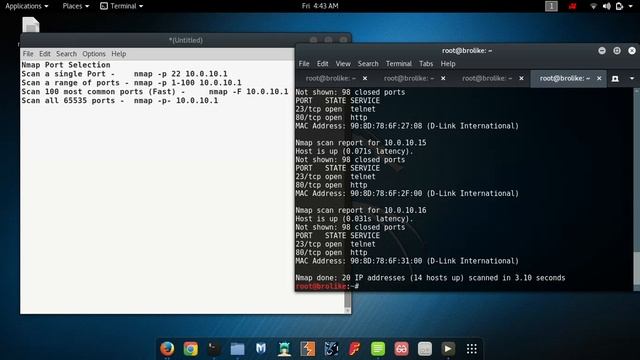
Task: Close the third root@brolike terminal tab
Action: pyautogui.click(x=521, y=78)
